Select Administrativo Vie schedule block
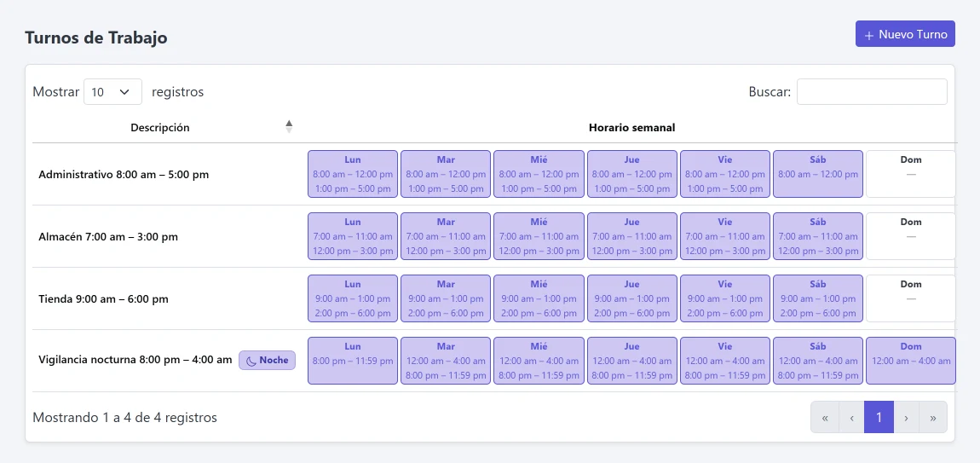The width and height of the screenshot is (980, 463). point(725,174)
